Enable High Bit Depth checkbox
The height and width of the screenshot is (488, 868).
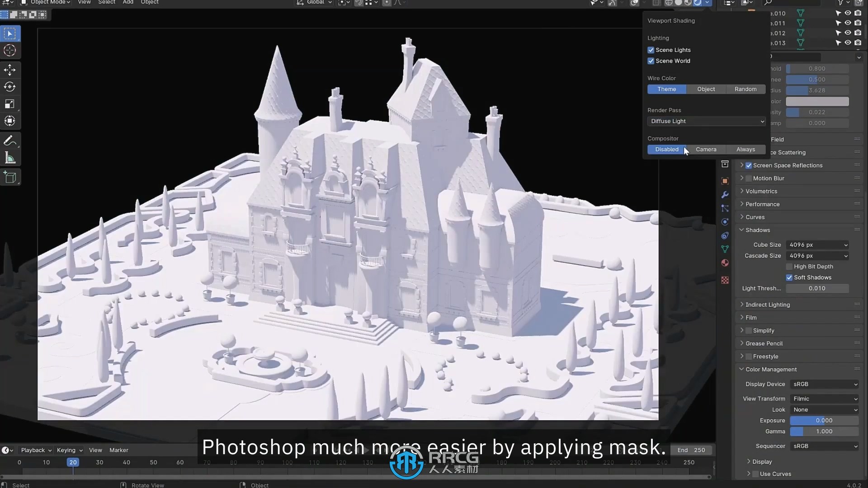(790, 266)
